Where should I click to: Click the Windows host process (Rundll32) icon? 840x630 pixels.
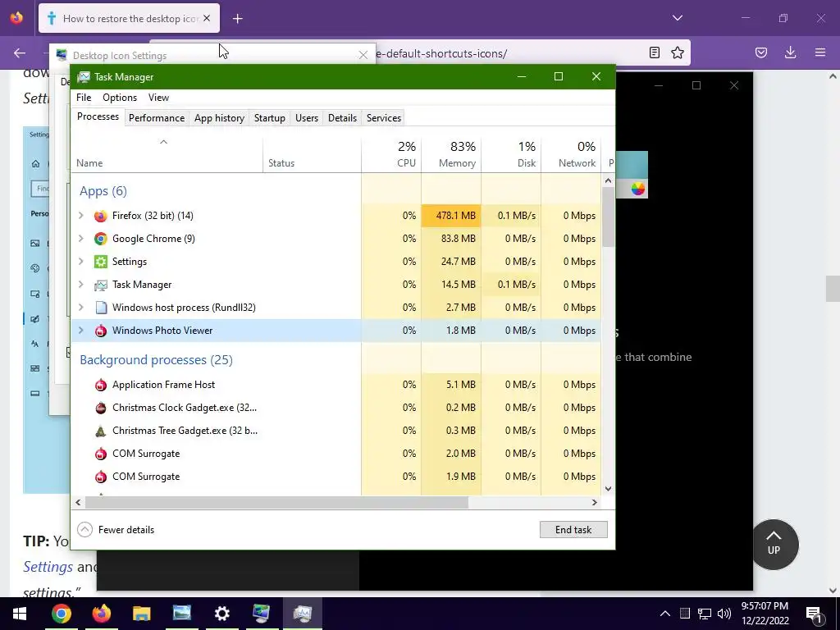coord(101,308)
